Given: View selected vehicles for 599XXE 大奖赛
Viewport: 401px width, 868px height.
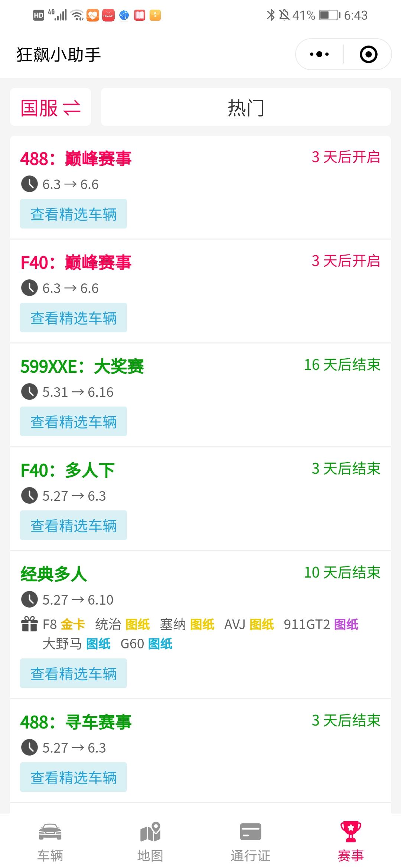Looking at the screenshot, I should pos(74,421).
